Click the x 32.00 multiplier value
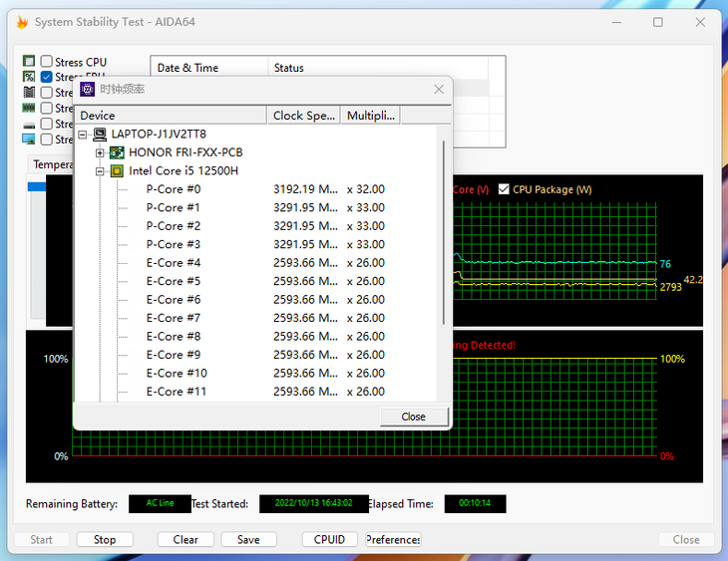Viewport: 728px width, 561px height. tap(366, 189)
